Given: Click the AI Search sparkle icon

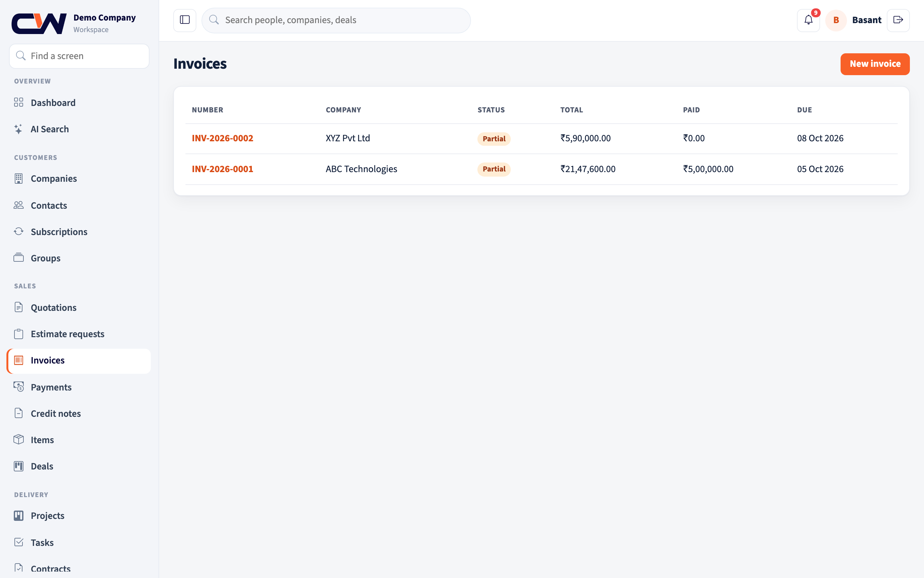Looking at the screenshot, I should click(19, 129).
